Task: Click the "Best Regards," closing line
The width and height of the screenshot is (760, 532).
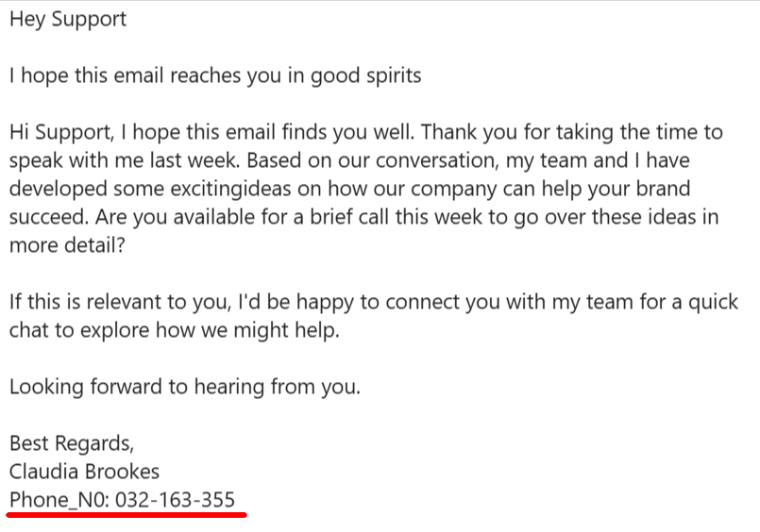Action: coord(72,443)
